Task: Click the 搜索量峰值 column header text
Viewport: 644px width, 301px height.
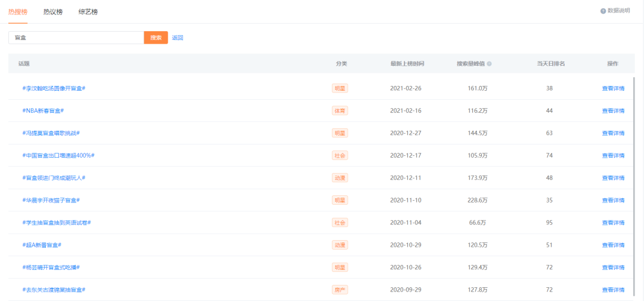Action: pyautogui.click(x=471, y=64)
